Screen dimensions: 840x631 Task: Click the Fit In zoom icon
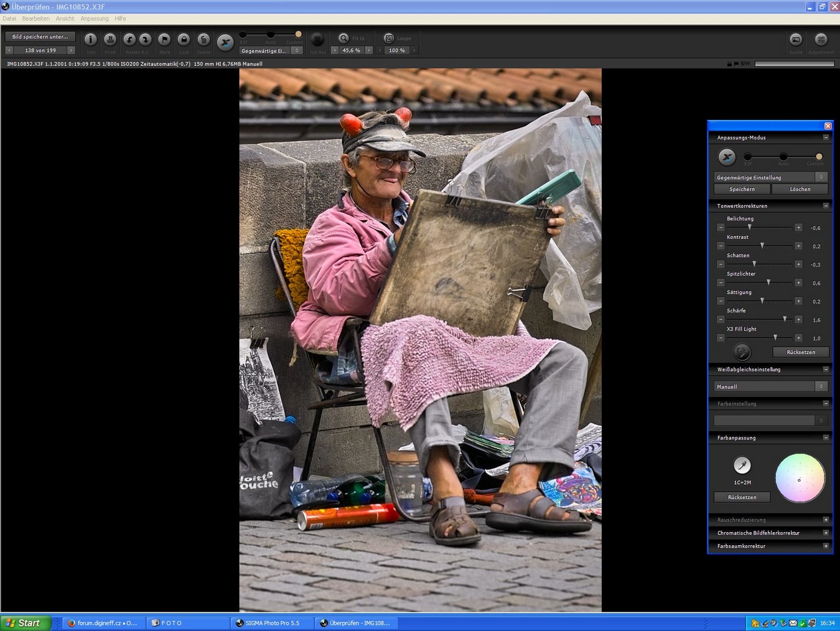[x=343, y=39]
